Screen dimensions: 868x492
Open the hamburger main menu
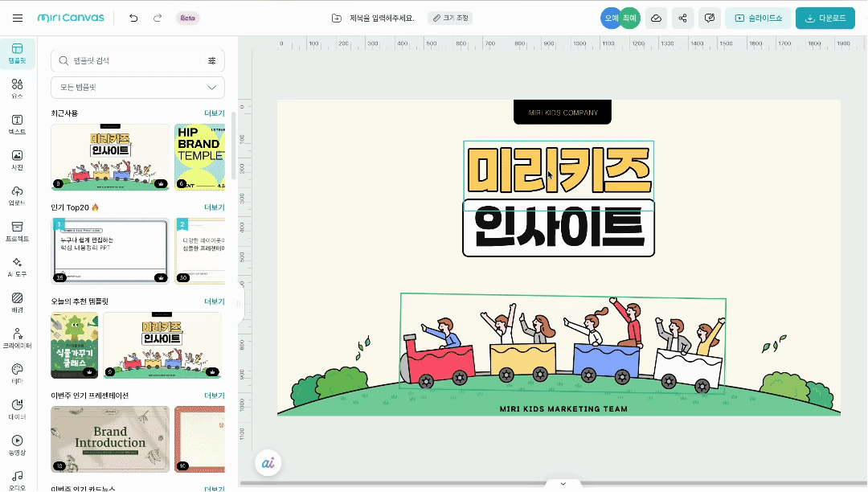tap(18, 18)
